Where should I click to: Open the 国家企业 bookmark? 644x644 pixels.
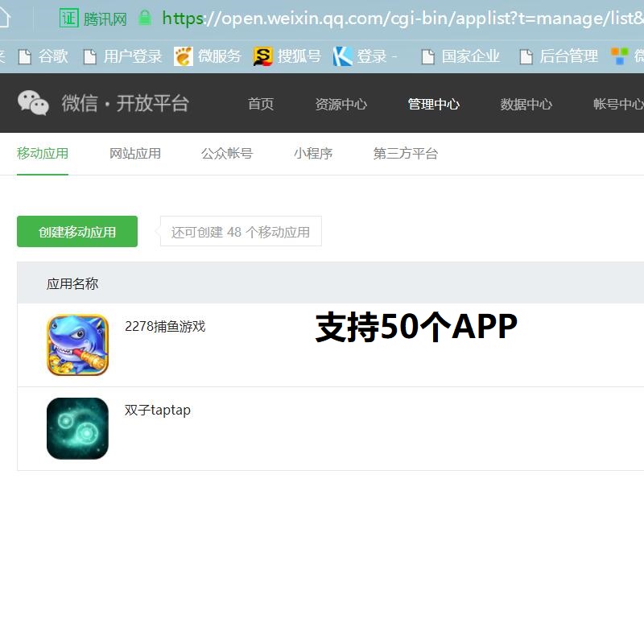(460, 56)
